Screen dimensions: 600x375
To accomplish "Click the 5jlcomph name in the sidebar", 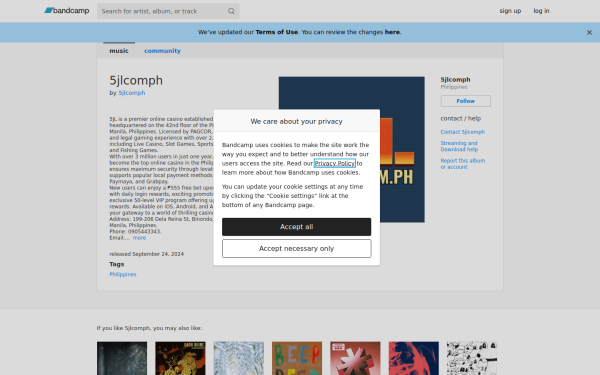I will tap(455, 80).
